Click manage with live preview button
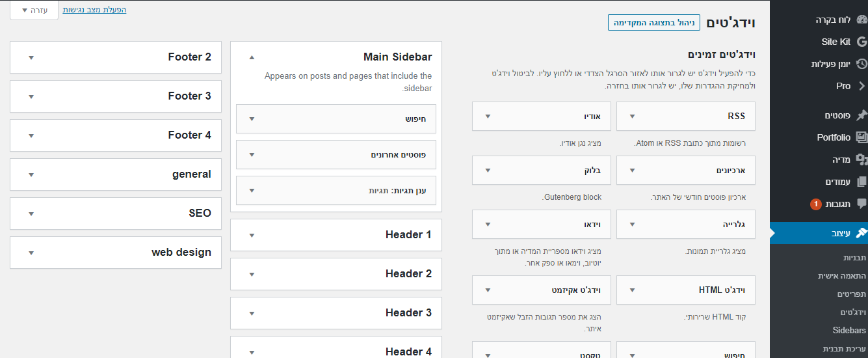Screen dimensions: 868x358 pyautogui.click(x=654, y=23)
